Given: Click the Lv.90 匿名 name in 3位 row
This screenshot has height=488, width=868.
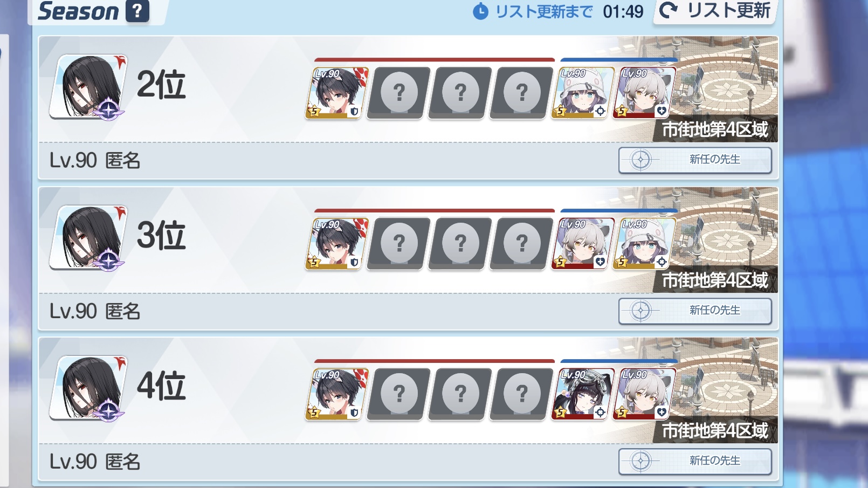Looking at the screenshot, I should [95, 311].
